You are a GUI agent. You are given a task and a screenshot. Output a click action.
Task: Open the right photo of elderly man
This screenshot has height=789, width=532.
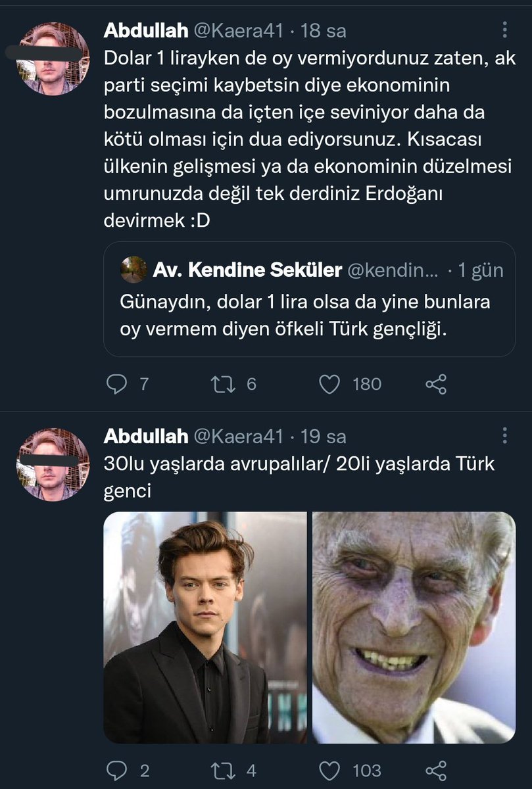414,628
